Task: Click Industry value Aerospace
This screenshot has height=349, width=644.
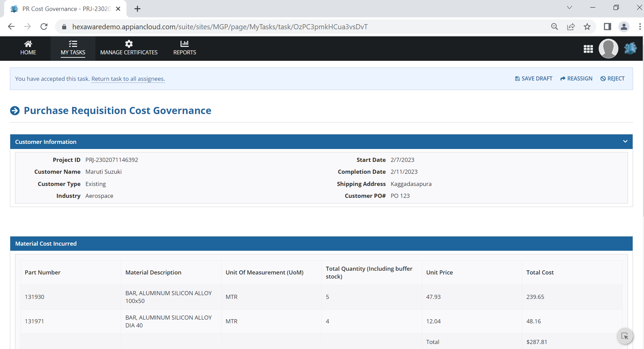Action: pos(99,196)
